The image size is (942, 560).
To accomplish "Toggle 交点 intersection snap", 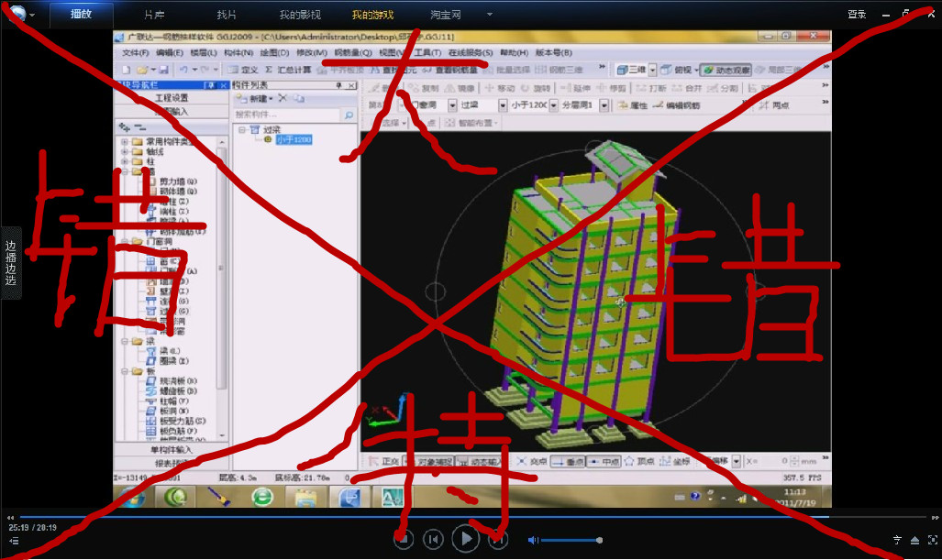I will 532,461.
